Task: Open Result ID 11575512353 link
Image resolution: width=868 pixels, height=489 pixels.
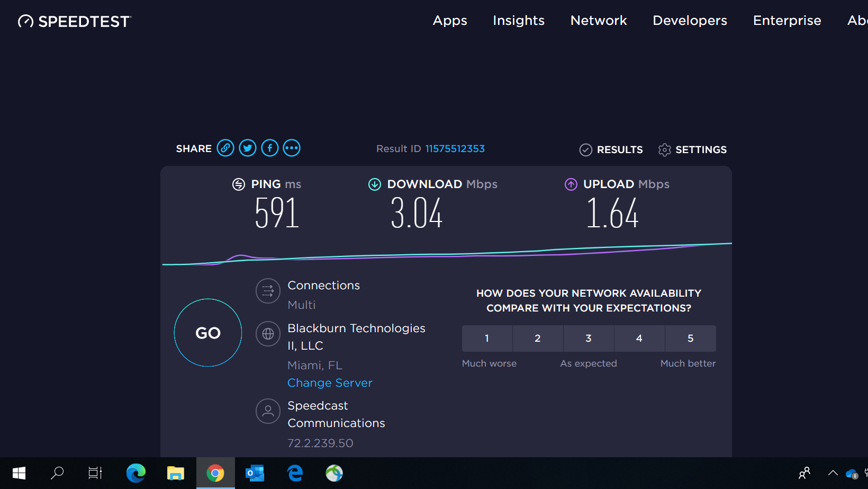Action: (455, 149)
